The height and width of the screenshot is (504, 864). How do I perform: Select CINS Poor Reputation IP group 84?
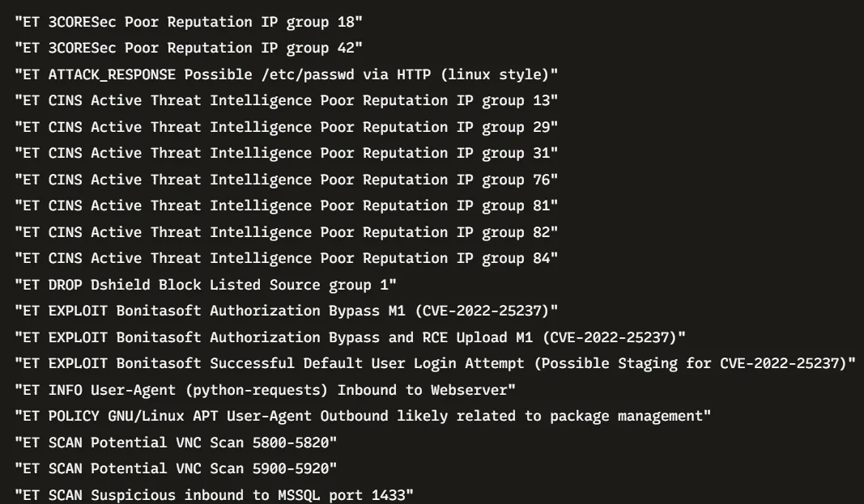point(287,258)
